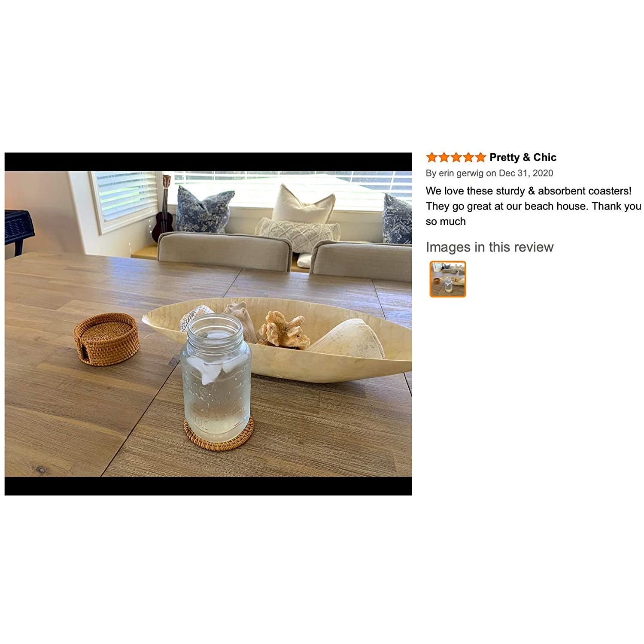Click the middle third rating star
The height and width of the screenshot is (644, 644).
point(456,158)
